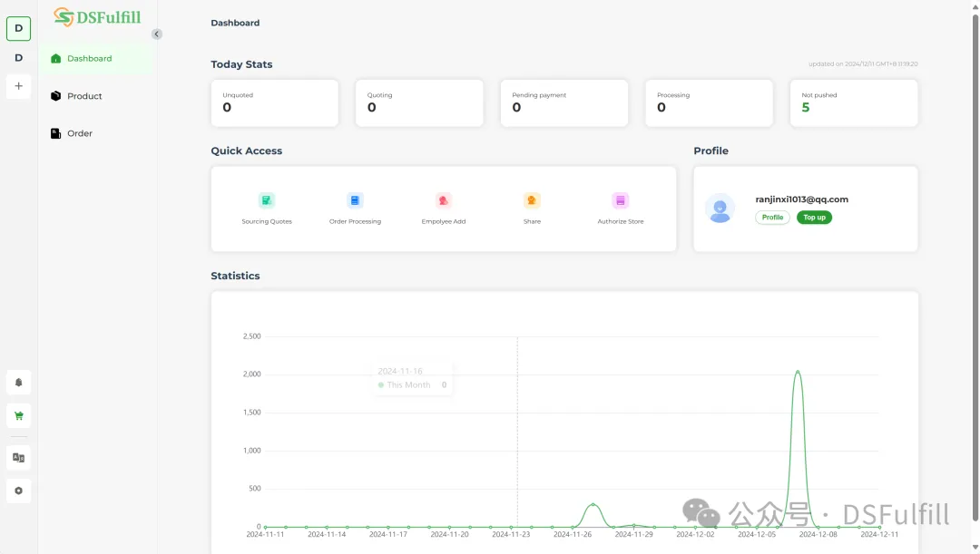The image size is (980, 554).
Task: Open the Authorize Store icon
Action: click(x=621, y=200)
